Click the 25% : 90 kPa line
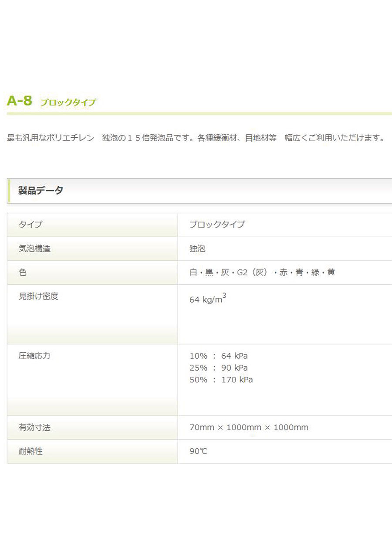This screenshot has height=555, width=392. tap(219, 368)
